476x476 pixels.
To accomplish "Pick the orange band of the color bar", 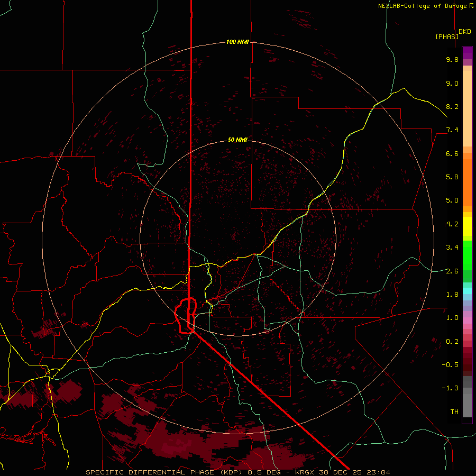I will 467,182.
